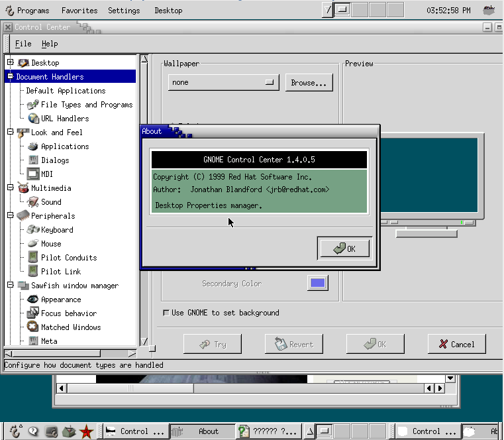The image size is (504, 440).
Task: Toggle Use GNOME to set background checkbox
Action: point(166,313)
